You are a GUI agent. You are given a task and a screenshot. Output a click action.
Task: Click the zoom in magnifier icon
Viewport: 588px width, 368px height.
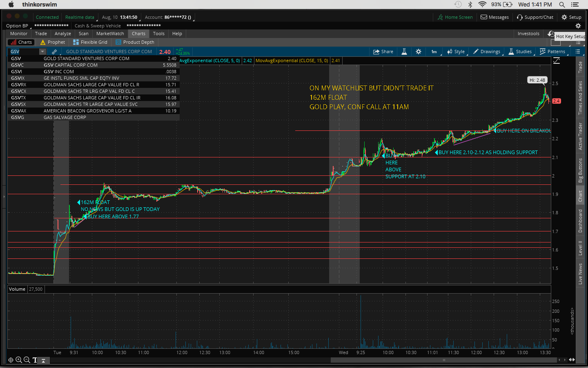click(x=19, y=360)
